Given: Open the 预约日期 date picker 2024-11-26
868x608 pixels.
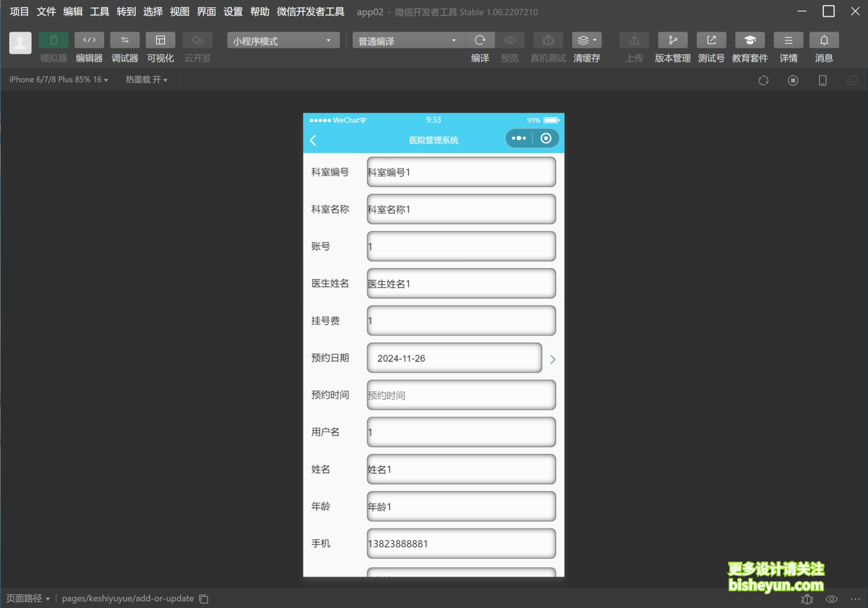Looking at the screenshot, I should (454, 358).
